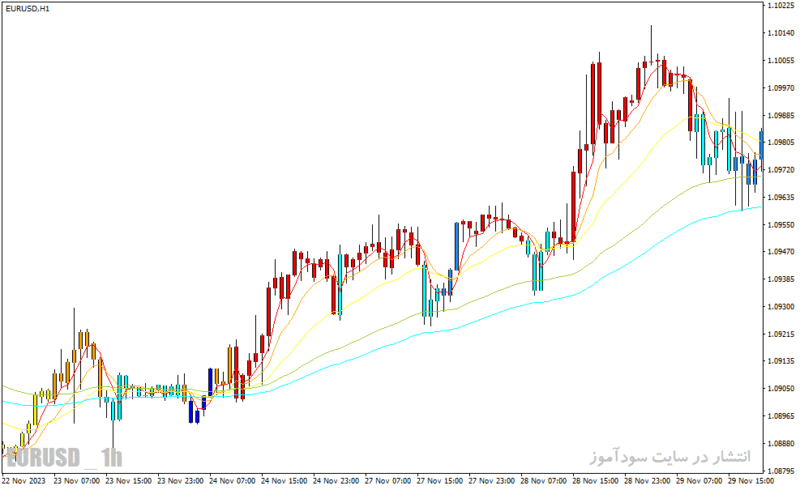Select the 1.10225 price level label
This screenshot has width=800, height=490.
[781, 6]
